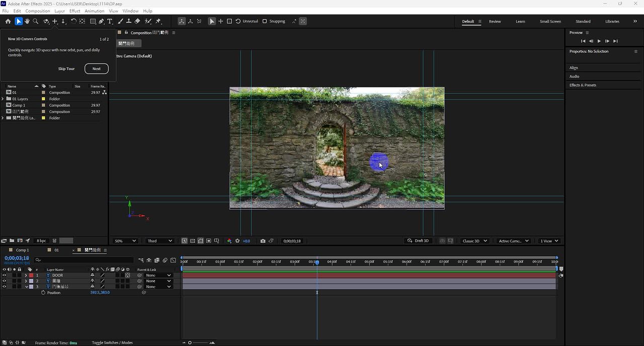Image resolution: width=644 pixels, height=346 pixels.
Task: Toggle the Position stopwatch for keyframing
Action: pyautogui.click(x=43, y=293)
